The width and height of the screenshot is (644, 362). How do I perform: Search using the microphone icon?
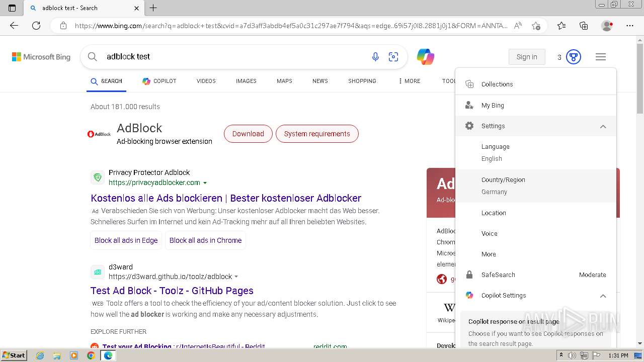click(x=375, y=57)
